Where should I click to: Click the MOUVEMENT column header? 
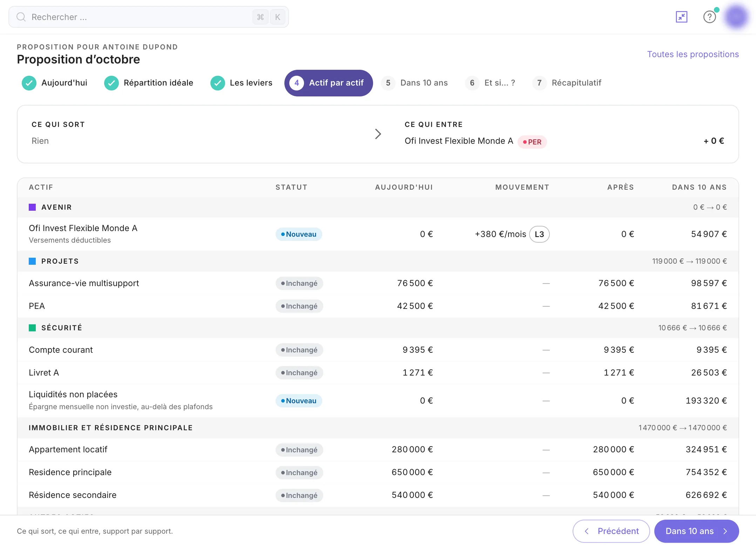522,187
